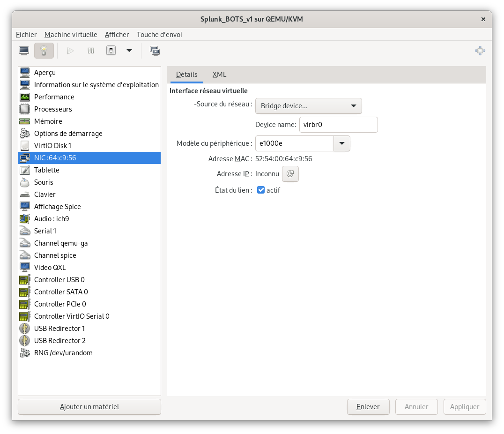
Task: Switch to the XML tab
Action: point(219,75)
